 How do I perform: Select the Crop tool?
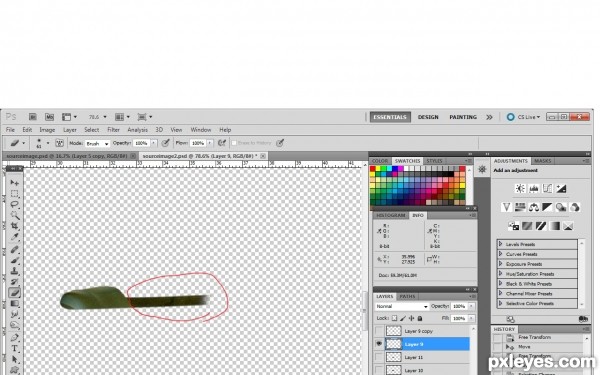click(x=15, y=226)
